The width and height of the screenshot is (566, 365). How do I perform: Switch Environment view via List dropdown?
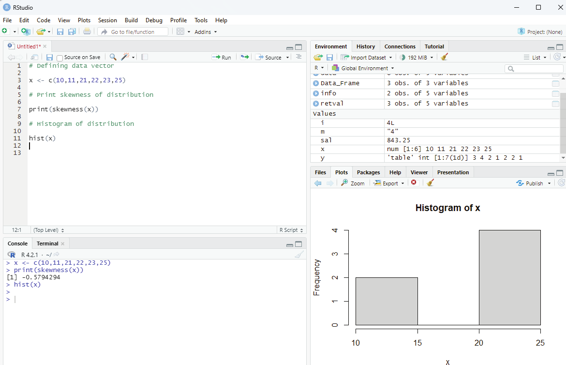(535, 57)
